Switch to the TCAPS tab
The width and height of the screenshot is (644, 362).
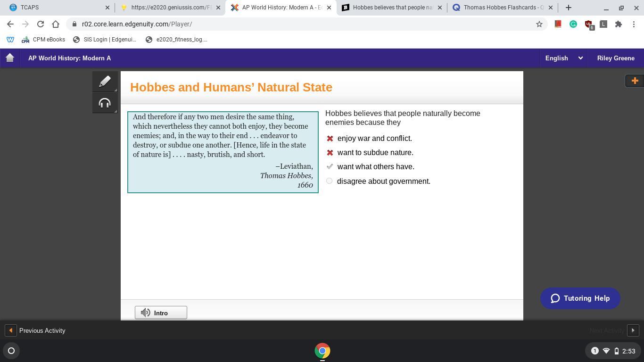[58, 8]
